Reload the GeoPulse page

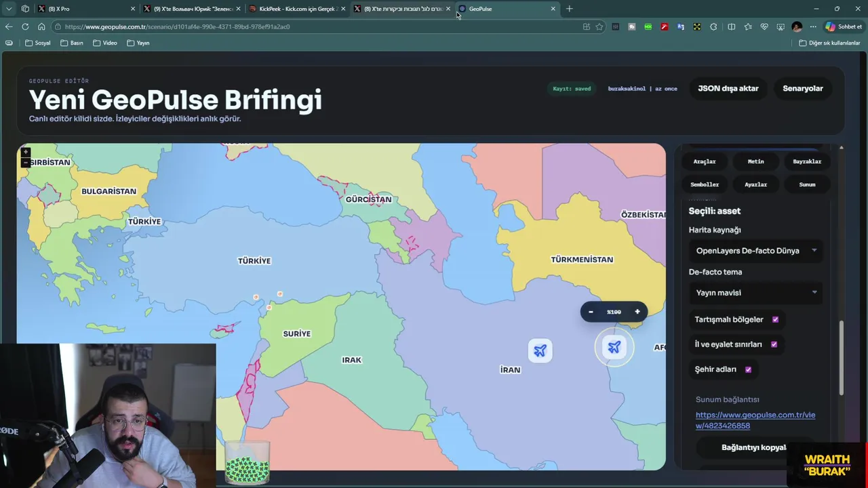(25, 26)
